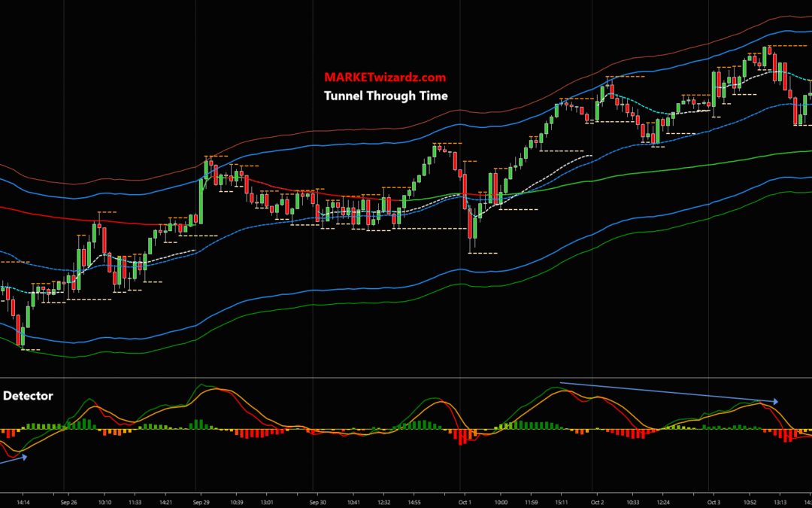
Task: Click the Sep 26 date marker
Action: point(69,502)
